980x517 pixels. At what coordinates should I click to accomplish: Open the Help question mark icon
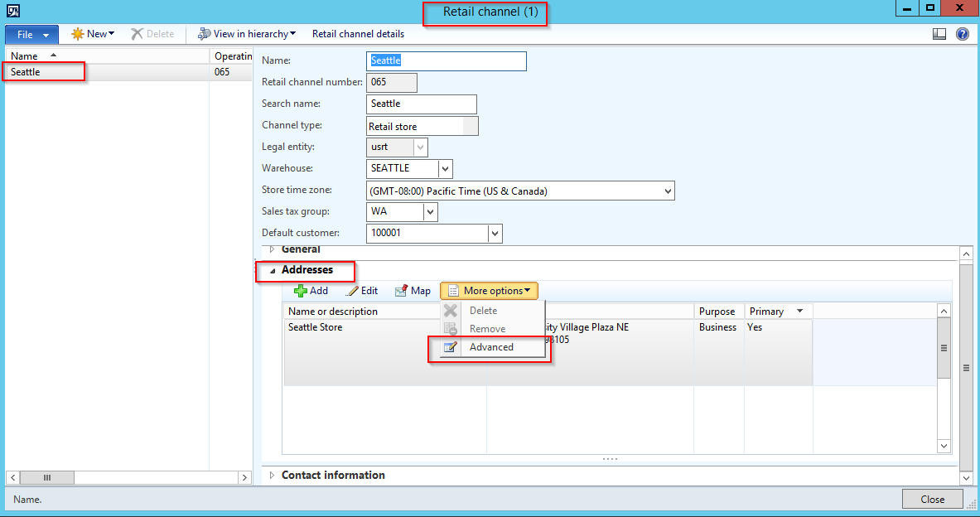962,34
